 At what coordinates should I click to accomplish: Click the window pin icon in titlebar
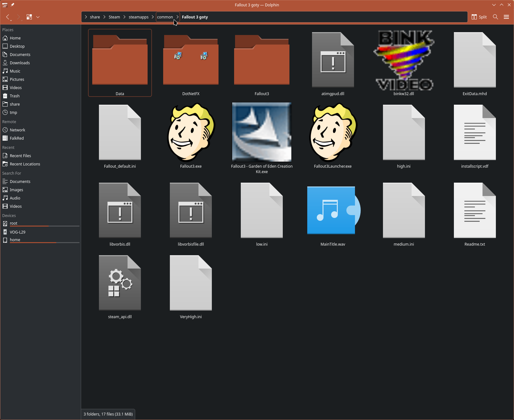point(12,5)
